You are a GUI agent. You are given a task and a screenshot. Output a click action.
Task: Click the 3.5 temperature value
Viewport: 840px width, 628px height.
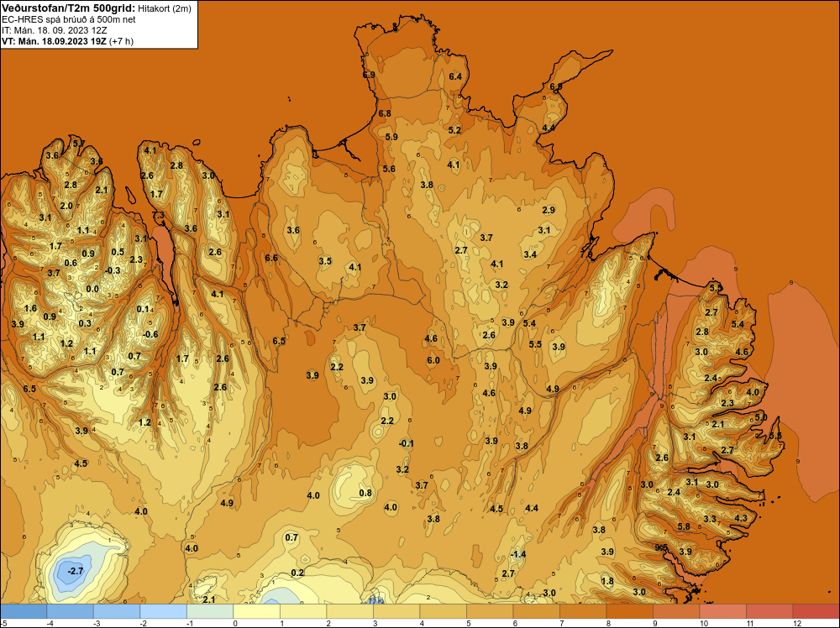[325, 261]
